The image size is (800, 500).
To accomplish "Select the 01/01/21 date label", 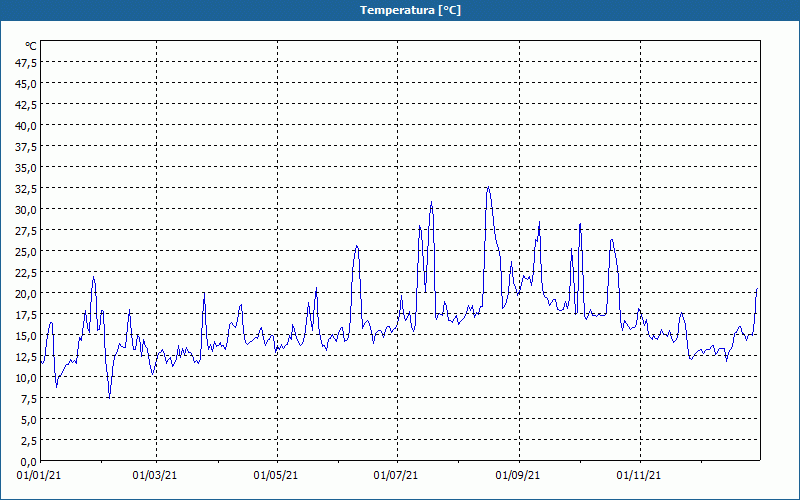I will pos(39,476).
